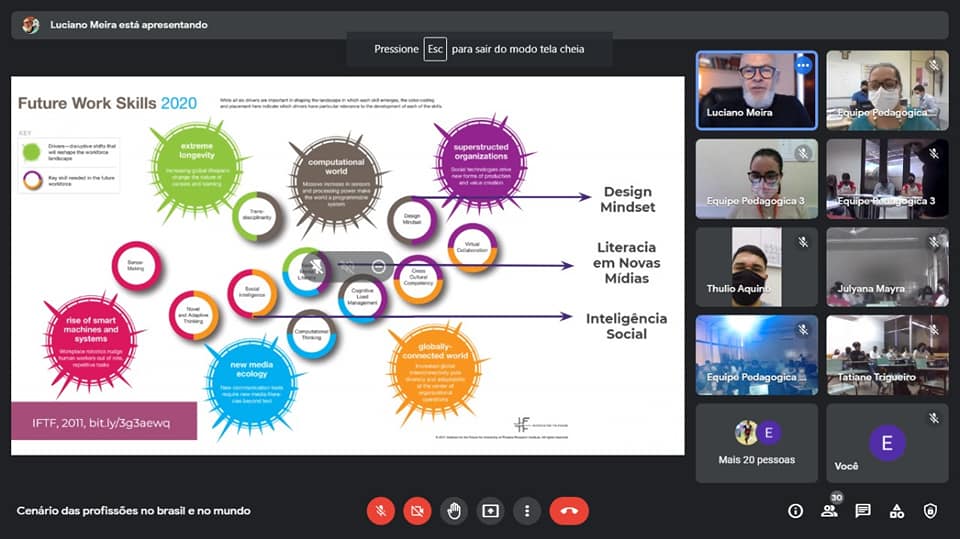Viewport: 960px width, 539px height.
Task: Click the remove icon in the presentation overlay
Action: [378, 266]
